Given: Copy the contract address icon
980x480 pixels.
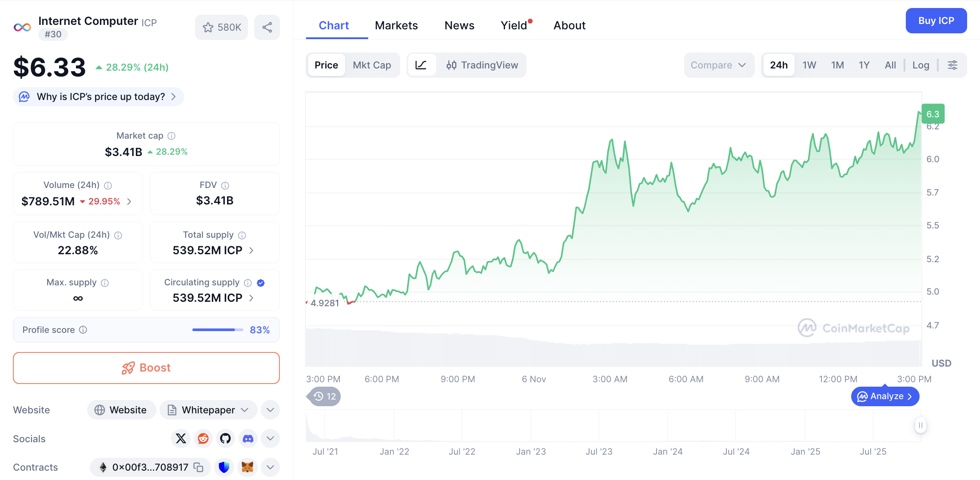Looking at the screenshot, I should click(199, 467).
